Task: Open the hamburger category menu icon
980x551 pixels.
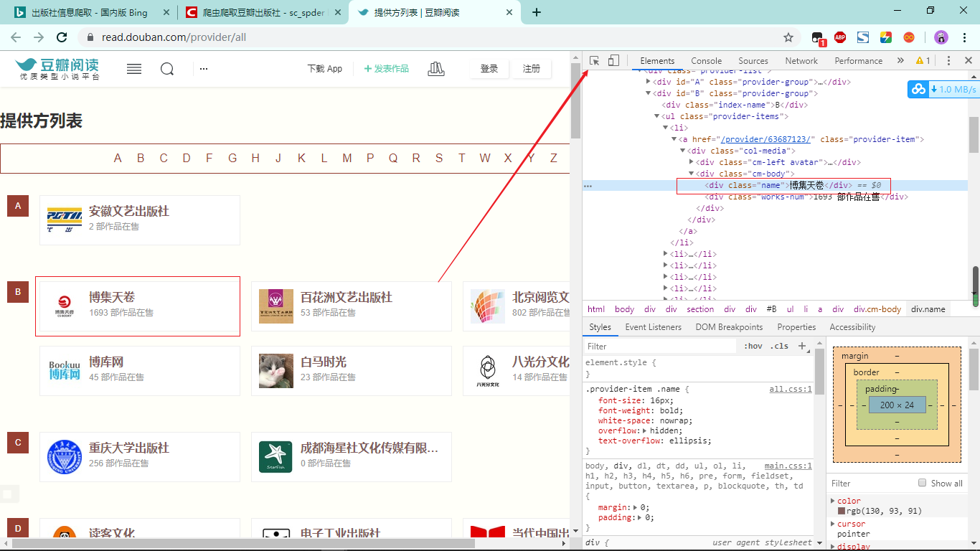Action: pos(134,69)
